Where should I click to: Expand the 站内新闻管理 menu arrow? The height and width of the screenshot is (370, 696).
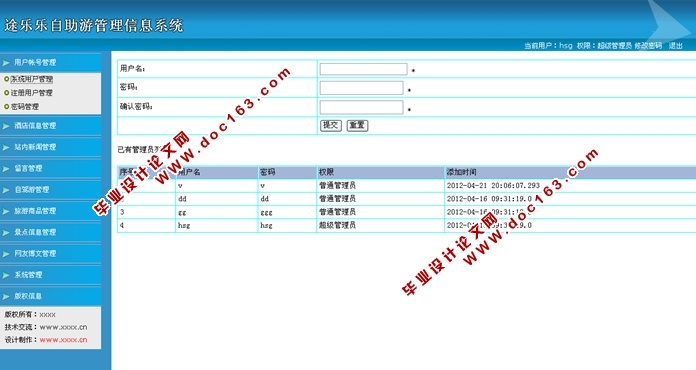(6, 147)
